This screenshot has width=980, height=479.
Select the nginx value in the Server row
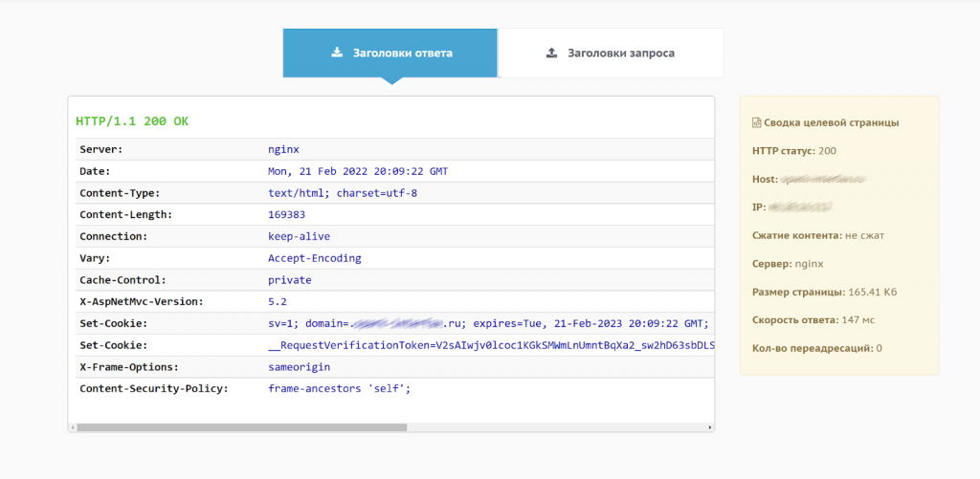click(x=283, y=150)
